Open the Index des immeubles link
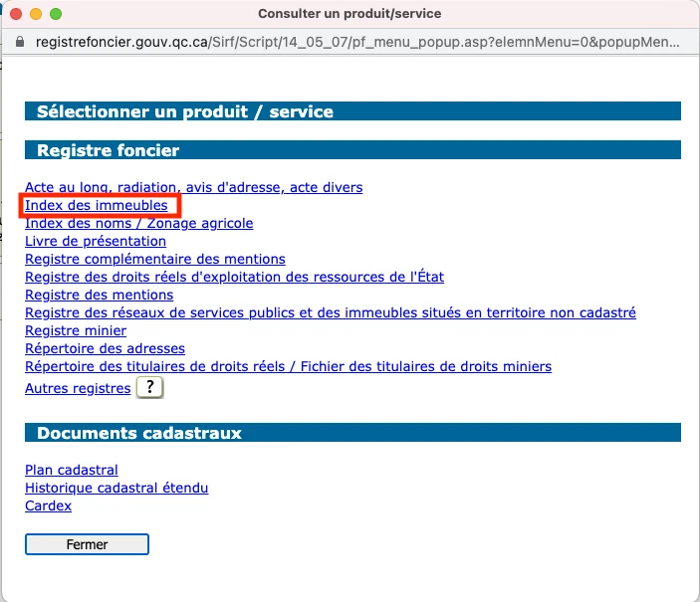 [x=96, y=206]
